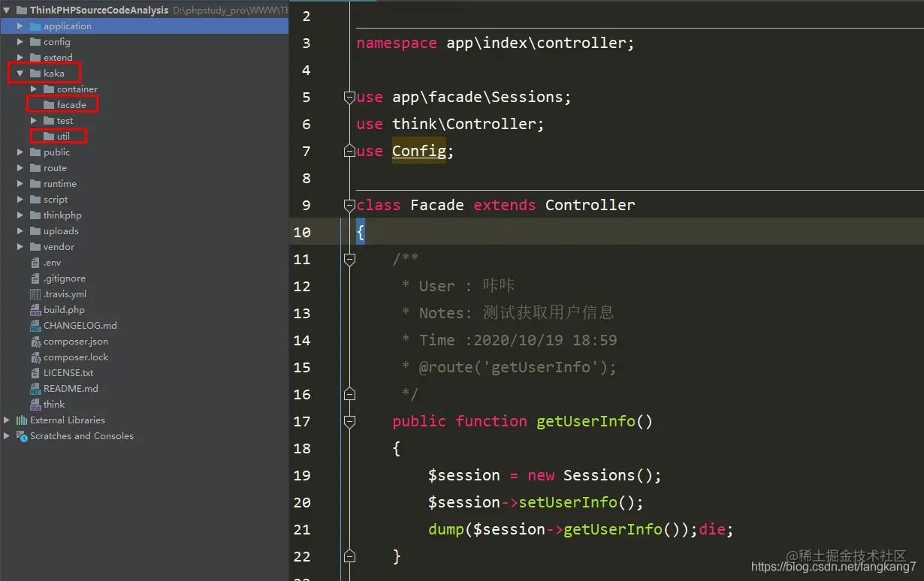Fold the getUserInfo function at line 17
Image resolution: width=924 pixels, height=581 pixels.
349,421
